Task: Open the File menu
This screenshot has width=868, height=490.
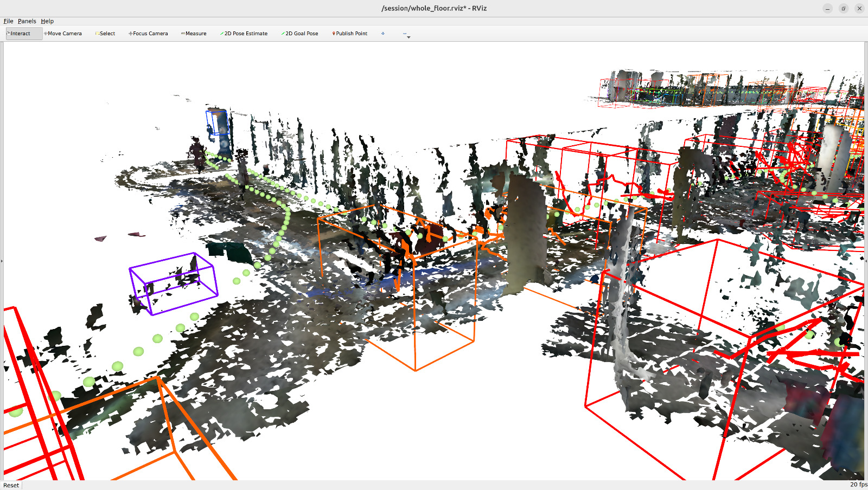Action: coord(9,21)
